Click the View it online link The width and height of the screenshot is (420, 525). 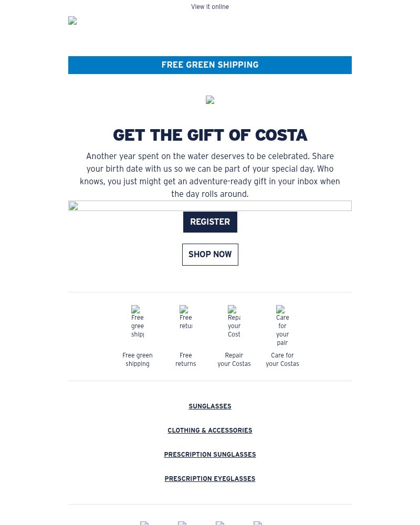[210, 7]
